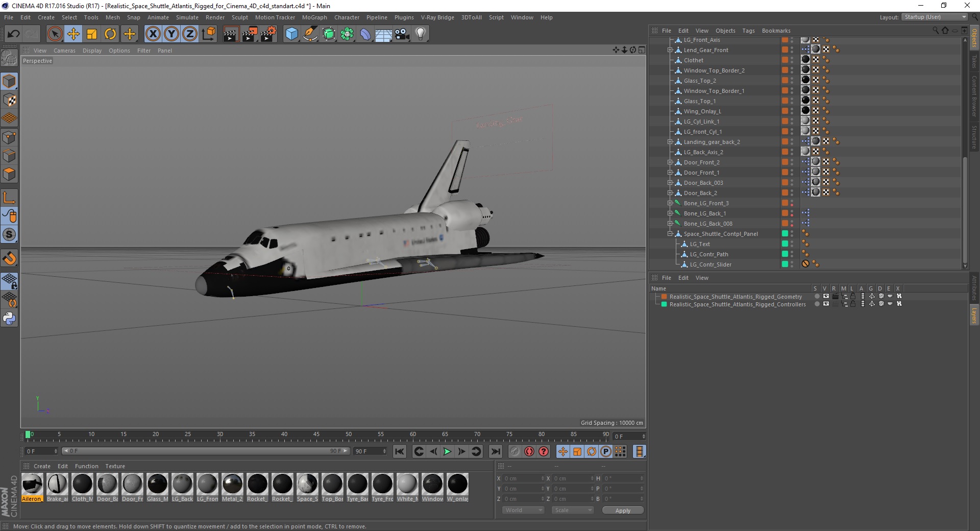Click the Undo arrow icon
980x531 pixels.
click(x=14, y=34)
